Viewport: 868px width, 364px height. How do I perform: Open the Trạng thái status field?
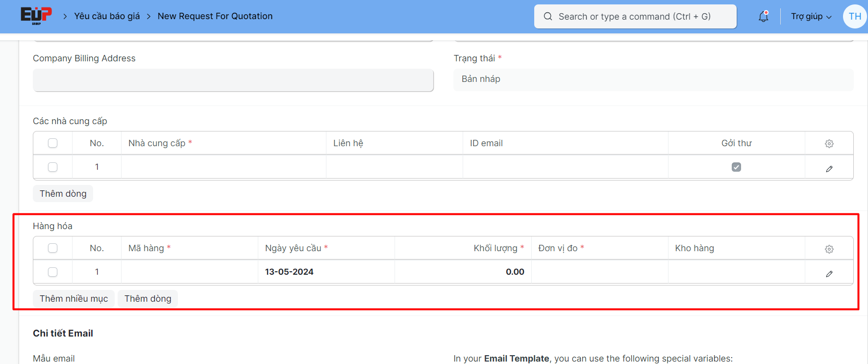653,79
